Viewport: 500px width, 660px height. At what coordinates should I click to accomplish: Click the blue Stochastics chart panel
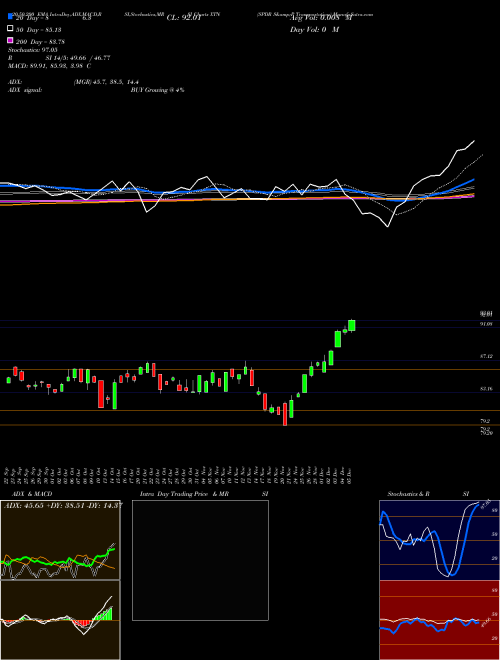(x=439, y=540)
